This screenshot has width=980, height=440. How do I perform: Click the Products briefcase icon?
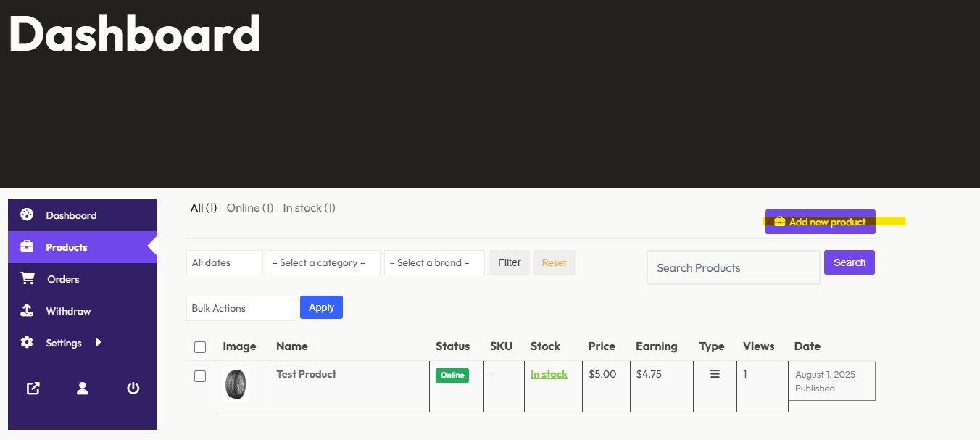(x=27, y=246)
